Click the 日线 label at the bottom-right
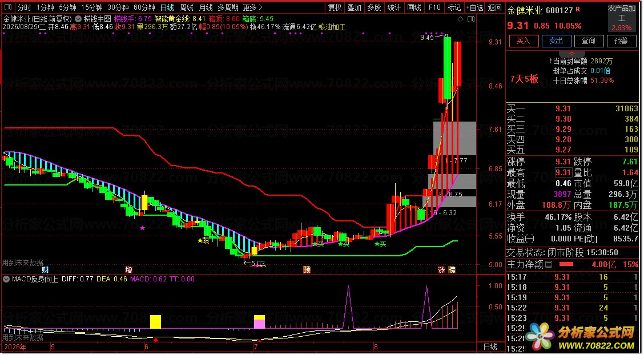The image size is (644, 355). click(490, 347)
